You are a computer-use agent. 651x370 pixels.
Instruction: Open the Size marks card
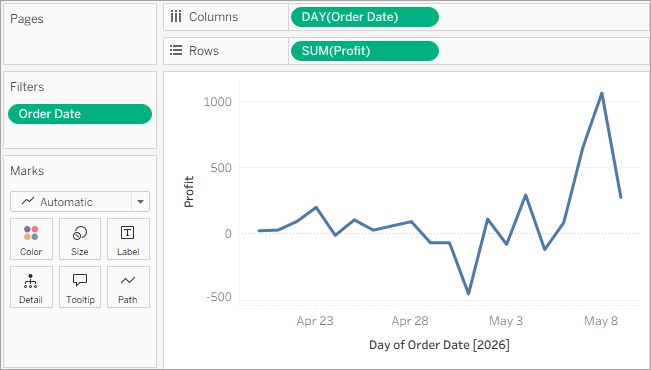[80, 239]
